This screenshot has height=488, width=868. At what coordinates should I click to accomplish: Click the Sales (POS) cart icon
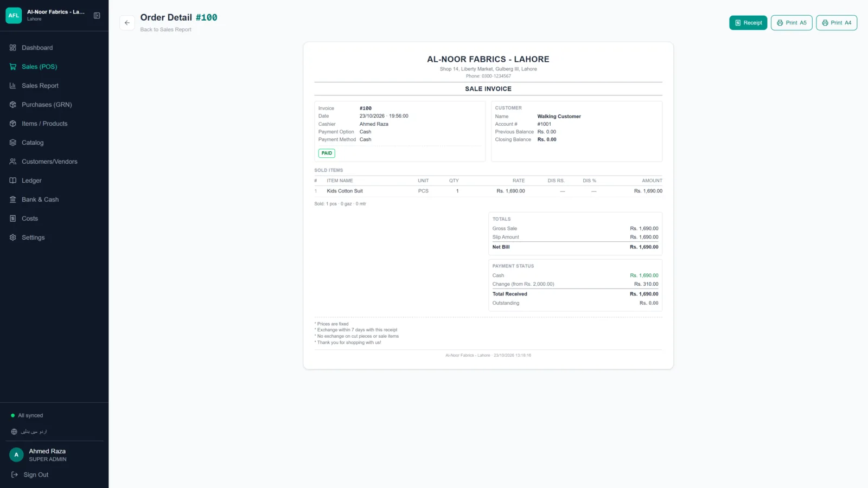[x=13, y=67]
